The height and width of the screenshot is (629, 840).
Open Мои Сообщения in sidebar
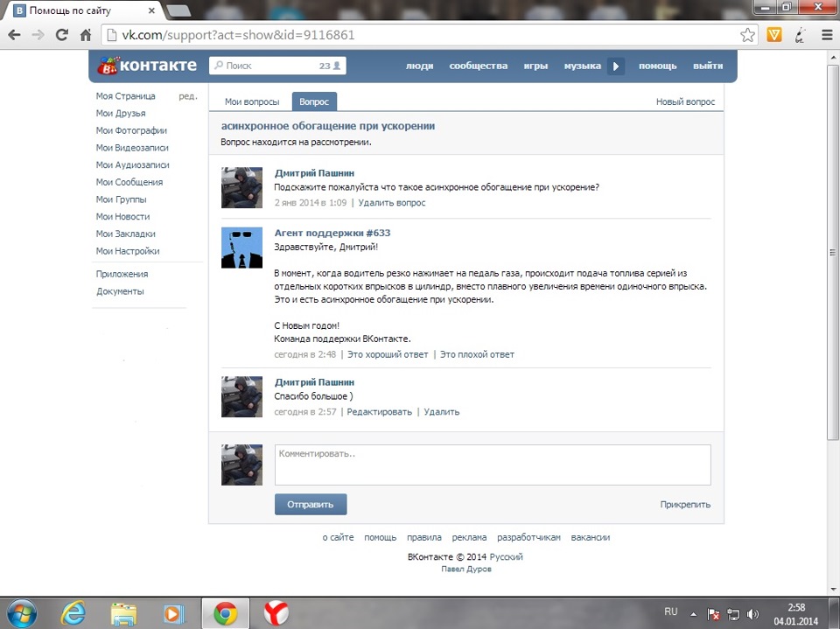coord(129,182)
